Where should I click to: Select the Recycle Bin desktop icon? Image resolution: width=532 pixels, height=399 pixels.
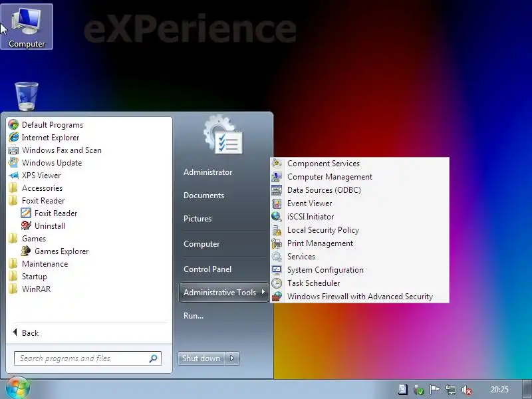27,96
